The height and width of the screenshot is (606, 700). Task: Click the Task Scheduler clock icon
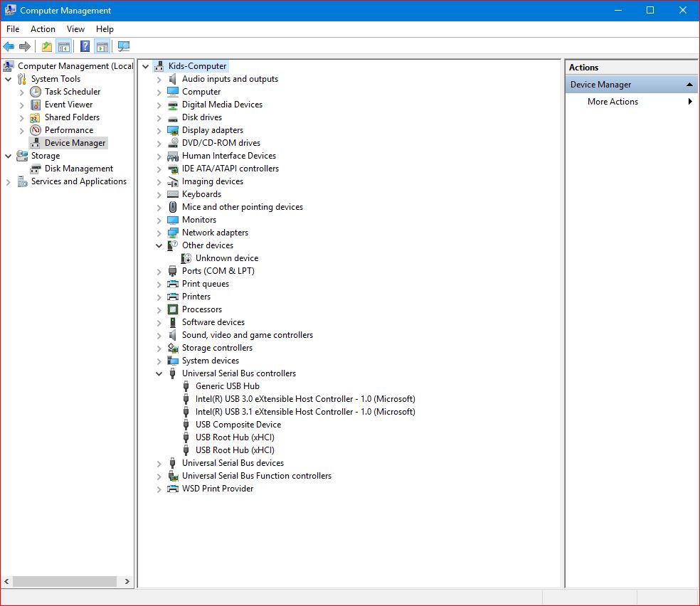(36, 92)
